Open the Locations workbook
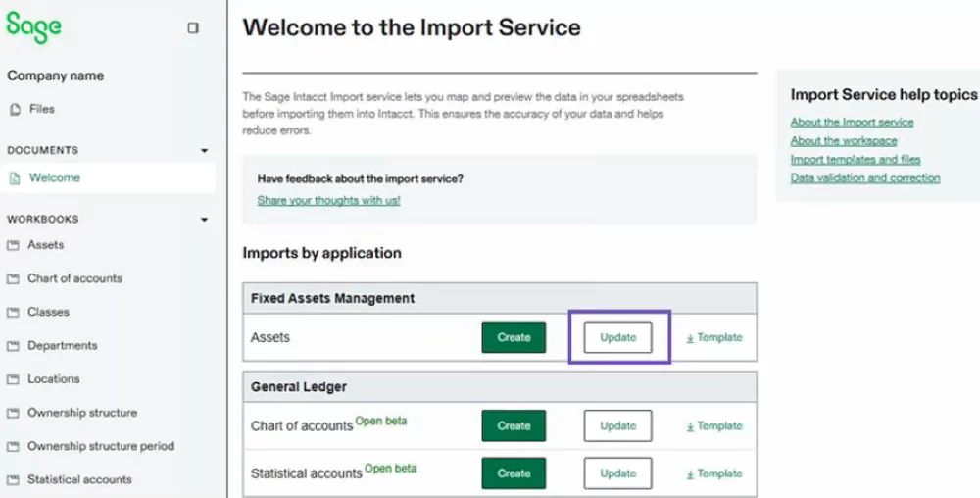The height and width of the screenshot is (498, 980). point(53,378)
